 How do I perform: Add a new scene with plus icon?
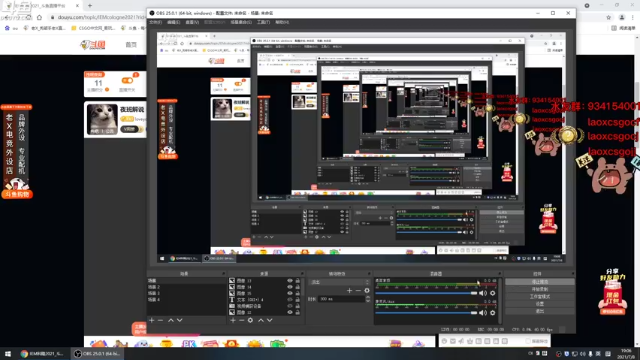pyautogui.click(x=152, y=320)
